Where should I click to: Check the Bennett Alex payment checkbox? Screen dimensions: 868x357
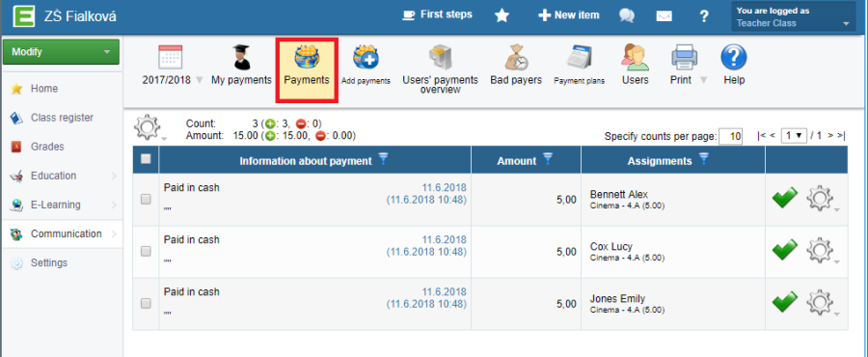(x=146, y=200)
